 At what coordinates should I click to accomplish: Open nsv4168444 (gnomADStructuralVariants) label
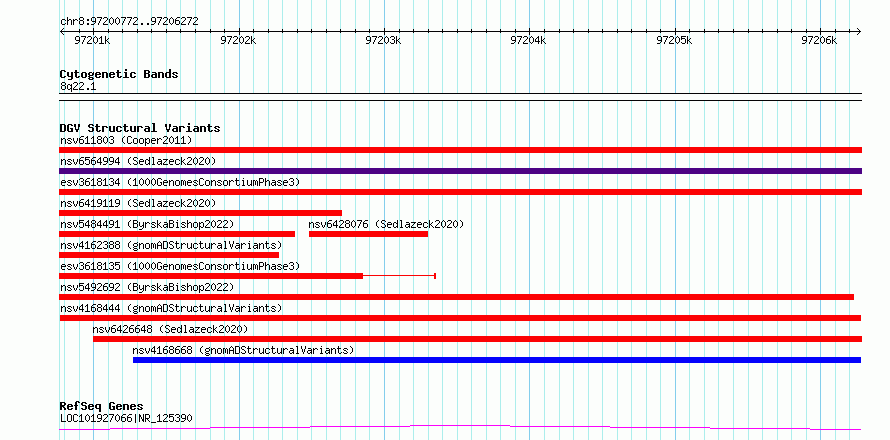(x=171, y=308)
